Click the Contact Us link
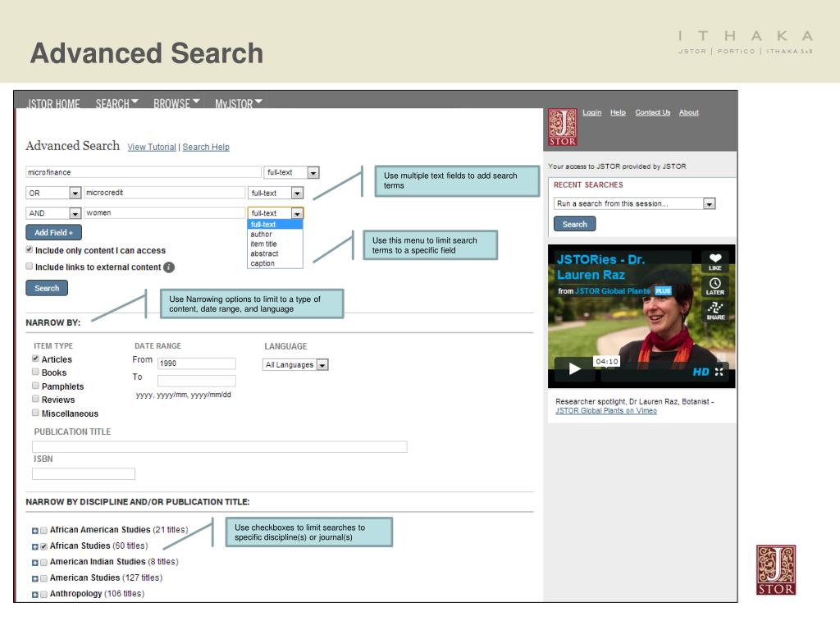Viewport: 840px width, 630px height. click(x=652, y=112)
